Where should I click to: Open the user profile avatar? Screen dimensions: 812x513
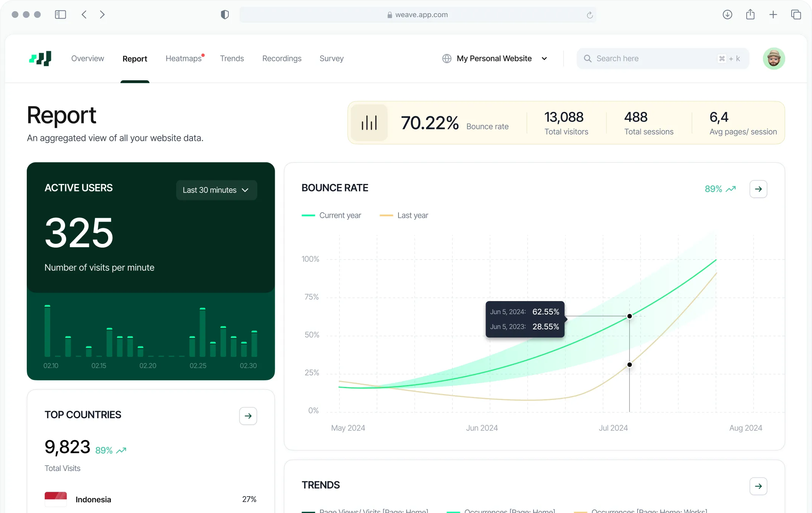(774, 58)
